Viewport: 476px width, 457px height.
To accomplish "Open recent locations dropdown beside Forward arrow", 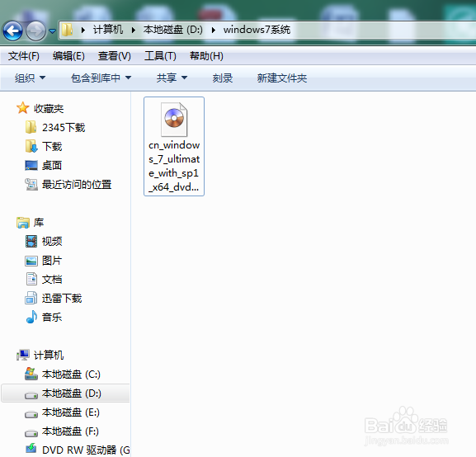I will [x=52, y=31].
